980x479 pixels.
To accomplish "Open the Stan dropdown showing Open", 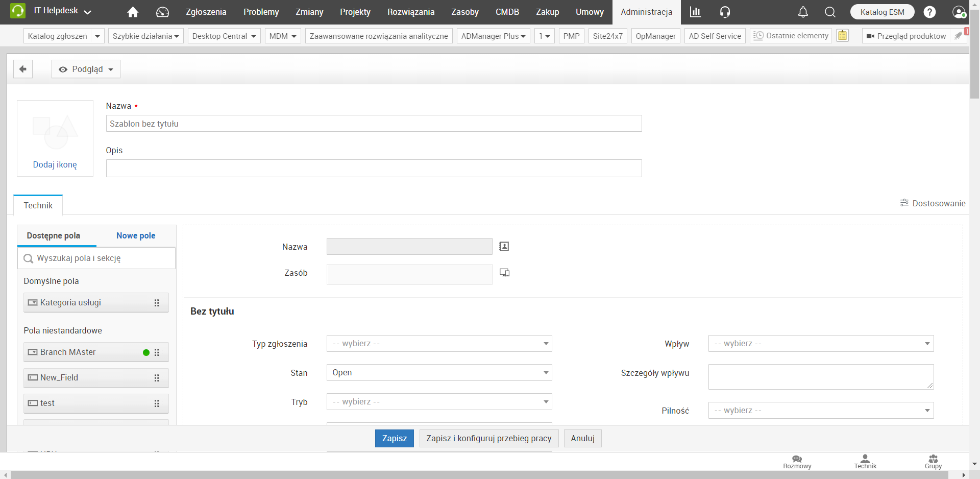I will [439, 373].
